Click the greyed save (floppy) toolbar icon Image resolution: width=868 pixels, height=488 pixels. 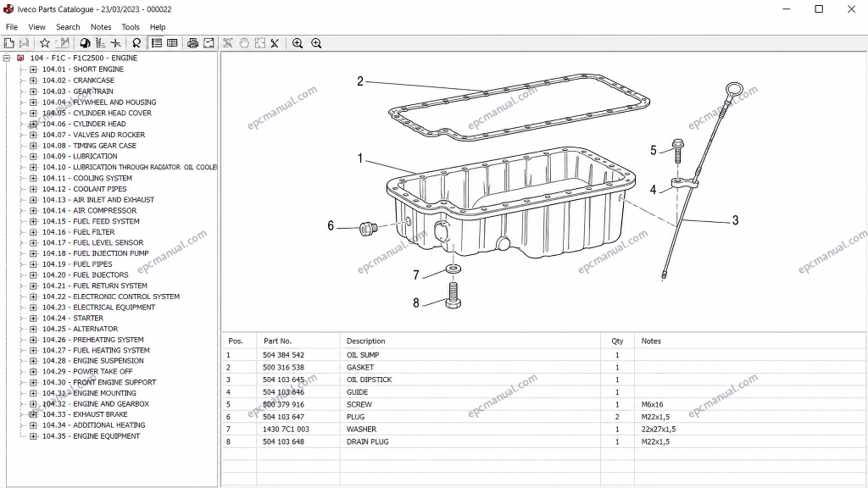[24, 43]
